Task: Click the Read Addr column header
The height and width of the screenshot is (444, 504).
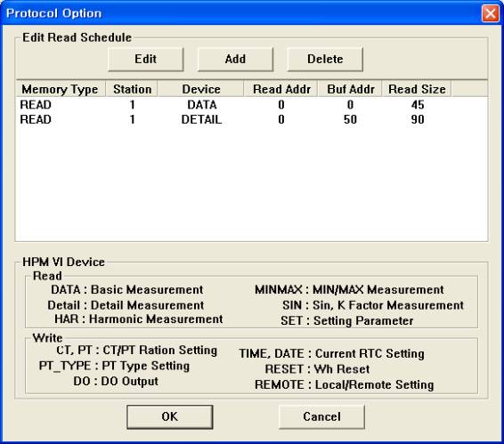Action: coord(281,89)
